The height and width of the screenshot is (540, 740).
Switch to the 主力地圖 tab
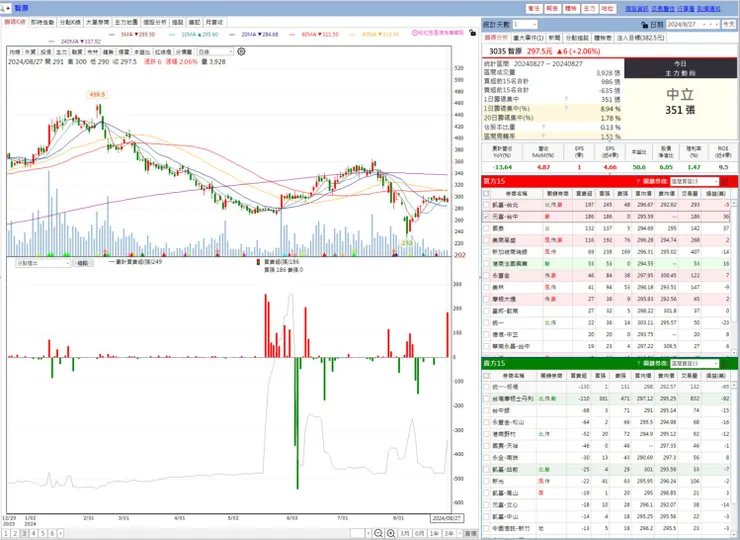[126, 22]
